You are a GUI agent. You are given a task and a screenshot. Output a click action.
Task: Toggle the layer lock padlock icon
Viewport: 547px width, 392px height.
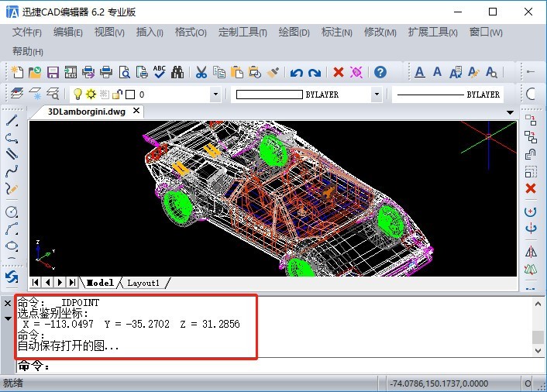(x=116, y=95)
